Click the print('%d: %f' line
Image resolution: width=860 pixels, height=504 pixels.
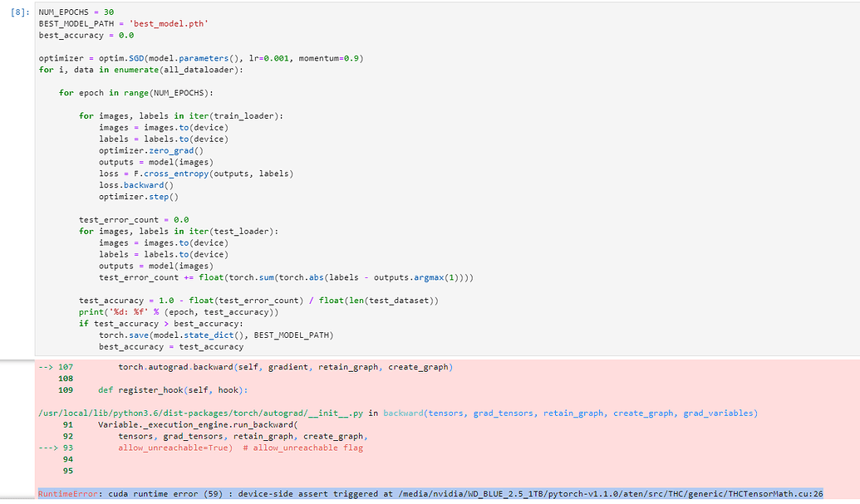(179, 311)
